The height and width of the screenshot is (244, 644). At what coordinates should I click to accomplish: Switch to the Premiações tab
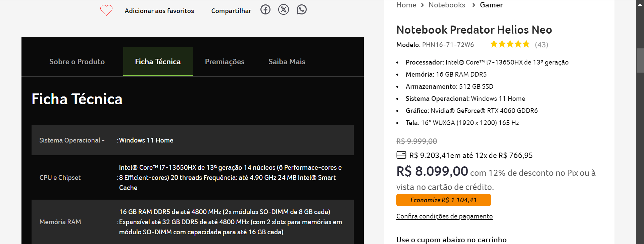click(x=225, y=62)
